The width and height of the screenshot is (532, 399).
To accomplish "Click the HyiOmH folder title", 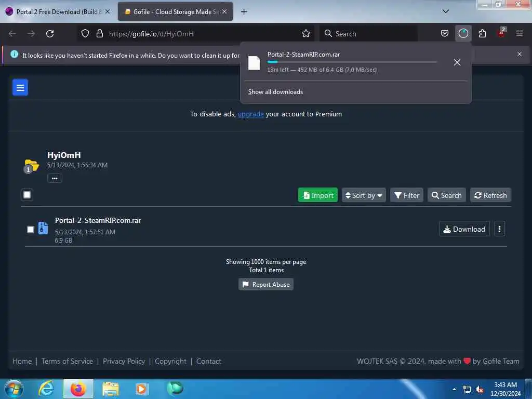I will (64, 155).
